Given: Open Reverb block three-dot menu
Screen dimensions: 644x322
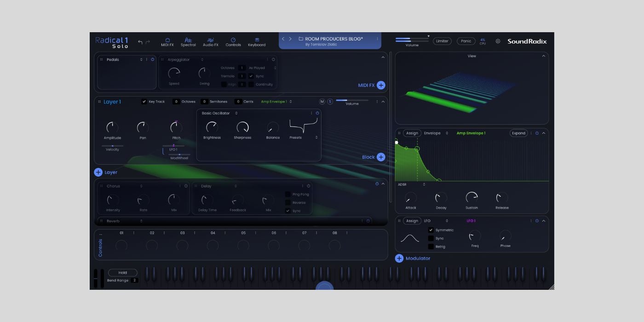Looking at the screenshot, I should coord(362,221).
